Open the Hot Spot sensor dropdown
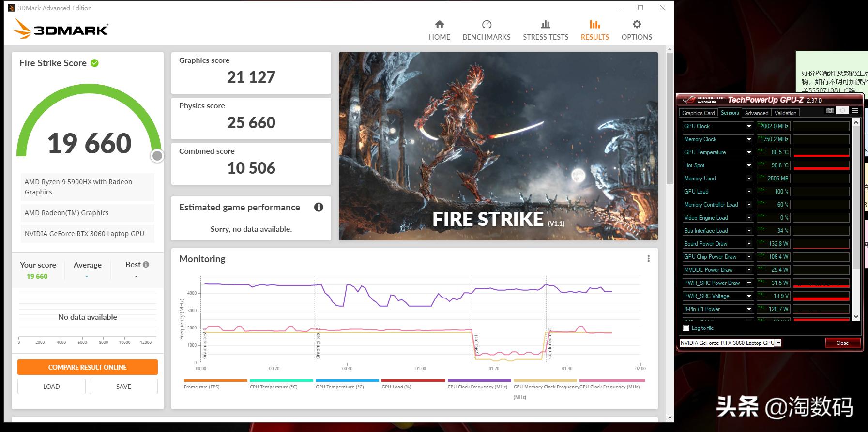 749,165
